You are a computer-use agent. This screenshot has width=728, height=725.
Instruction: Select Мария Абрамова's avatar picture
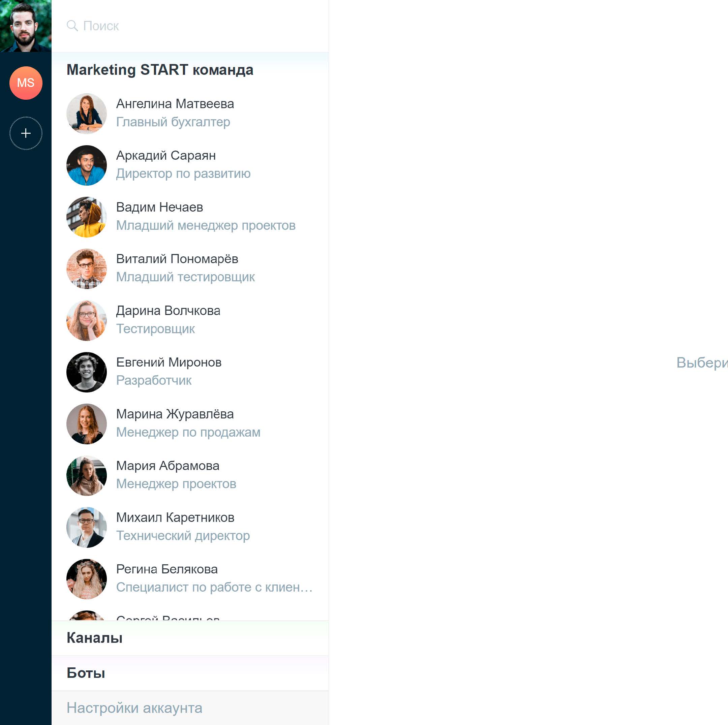click(x=87, y=475)
